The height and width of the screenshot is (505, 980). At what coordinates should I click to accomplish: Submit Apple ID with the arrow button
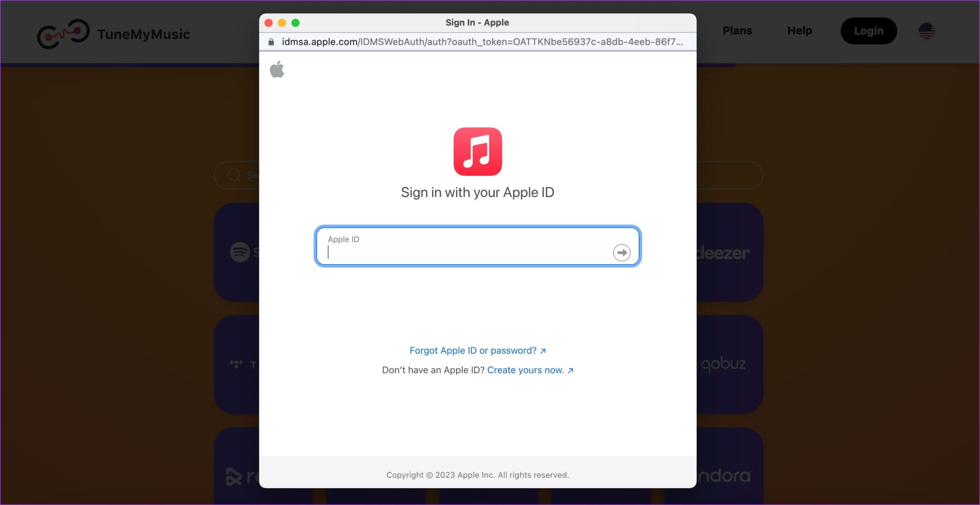coord(622,252)
